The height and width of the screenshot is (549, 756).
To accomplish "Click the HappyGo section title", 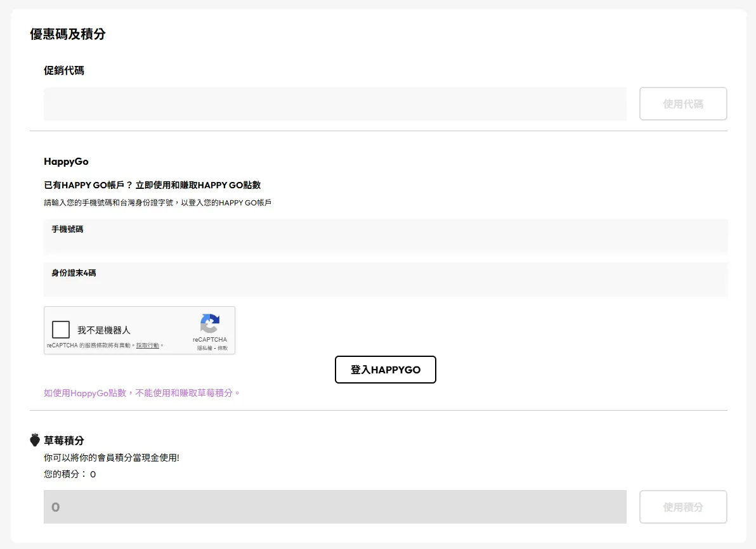I will [x=66, y=162].
